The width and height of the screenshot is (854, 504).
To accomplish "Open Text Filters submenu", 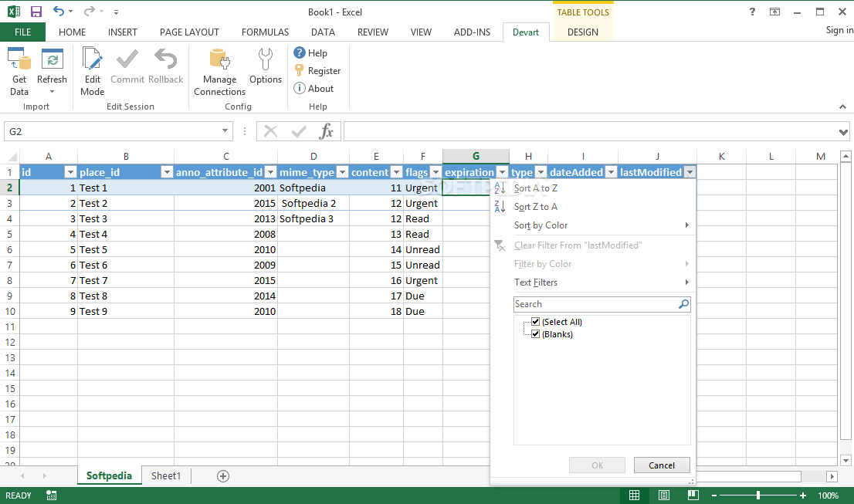I will click(594, 282).
